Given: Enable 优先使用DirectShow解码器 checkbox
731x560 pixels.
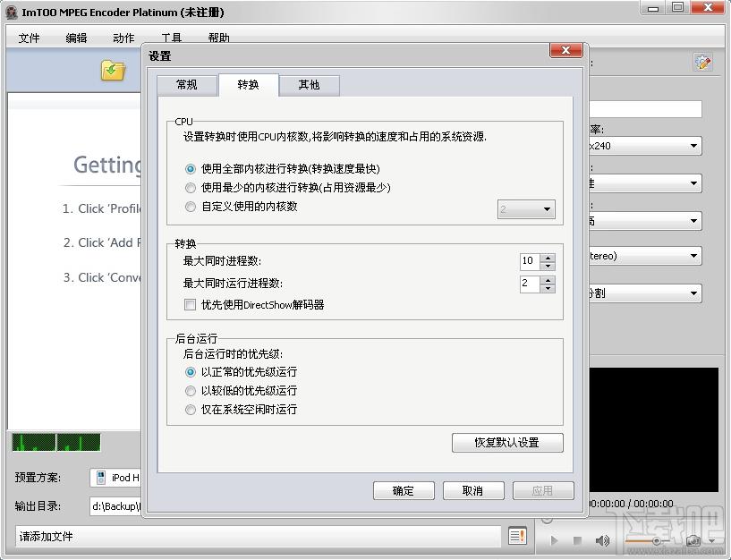Looking at the screenshot, I should point(191,305).
